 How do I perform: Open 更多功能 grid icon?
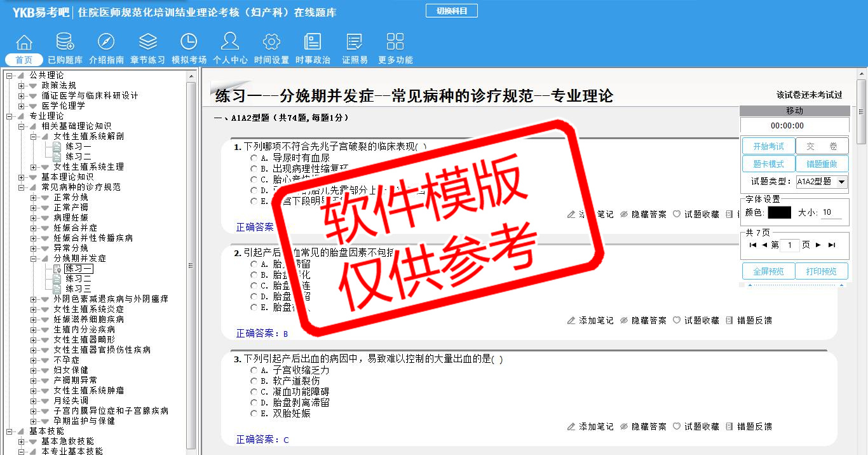point(395,43)
